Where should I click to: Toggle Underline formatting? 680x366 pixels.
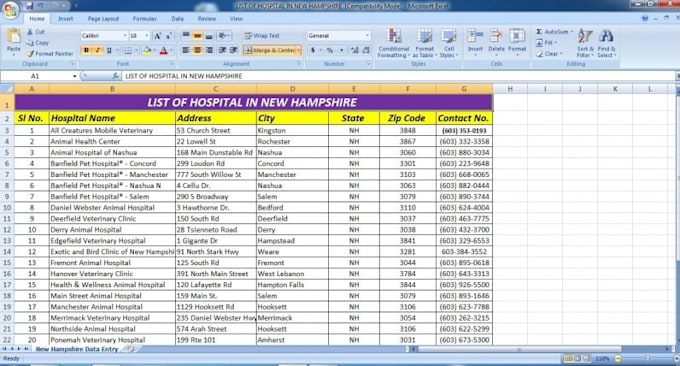point(109,50)
